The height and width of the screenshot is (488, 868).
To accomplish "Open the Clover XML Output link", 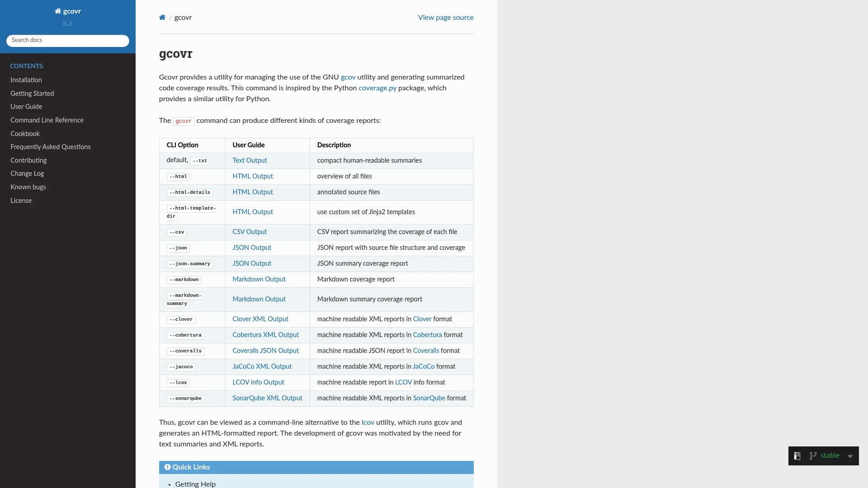I will click(x=260, y=319).
